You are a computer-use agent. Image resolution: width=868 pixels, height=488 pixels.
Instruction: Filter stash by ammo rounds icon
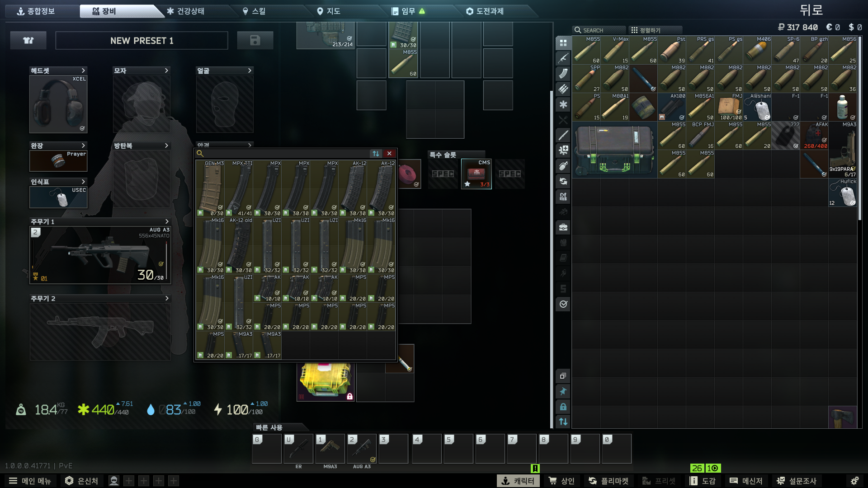(563, 89)
